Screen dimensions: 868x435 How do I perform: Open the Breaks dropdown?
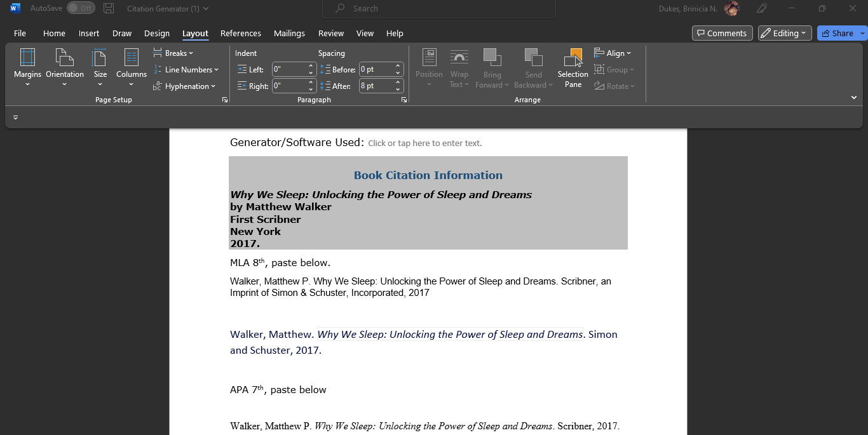pyautogui.click(x=173, y=53)
